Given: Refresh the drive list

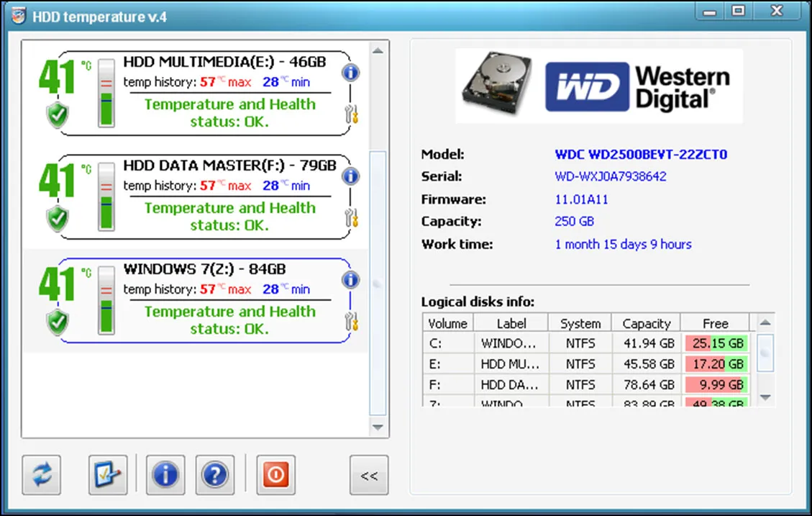Looking at the screenshot, I should pos(41,474).
